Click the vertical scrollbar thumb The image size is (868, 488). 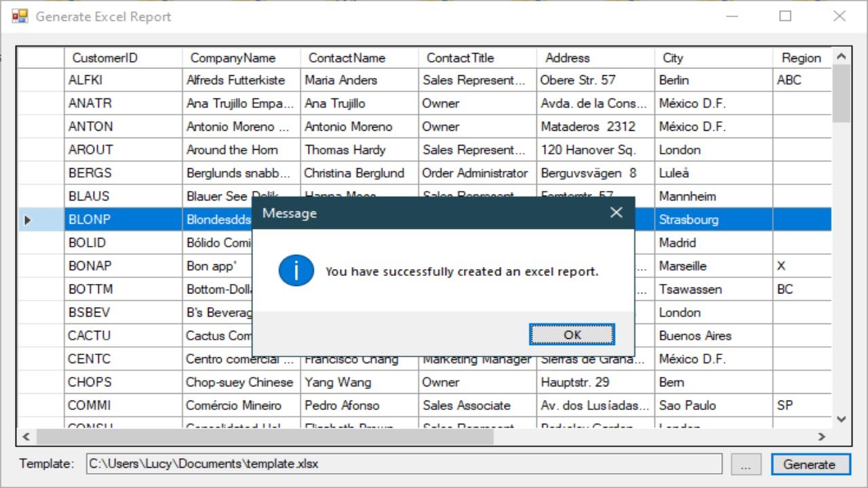click(x=842, y=94)
